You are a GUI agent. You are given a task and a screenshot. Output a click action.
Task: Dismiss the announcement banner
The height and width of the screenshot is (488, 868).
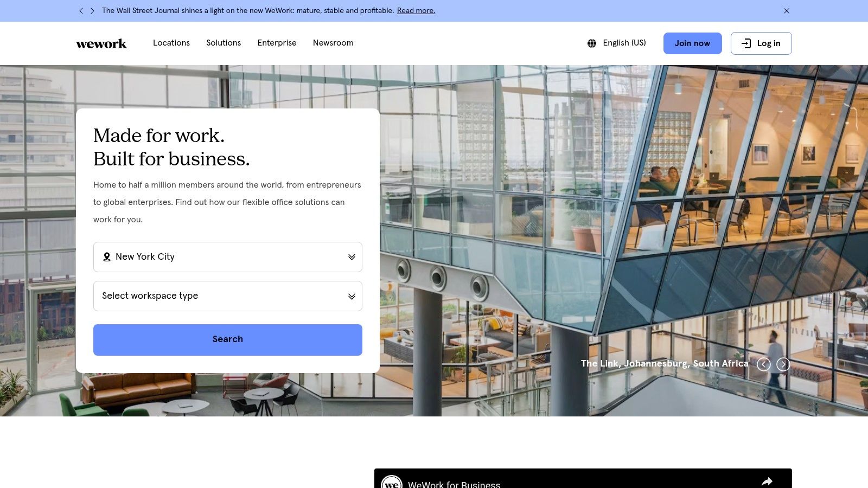[x=787, y=11]
